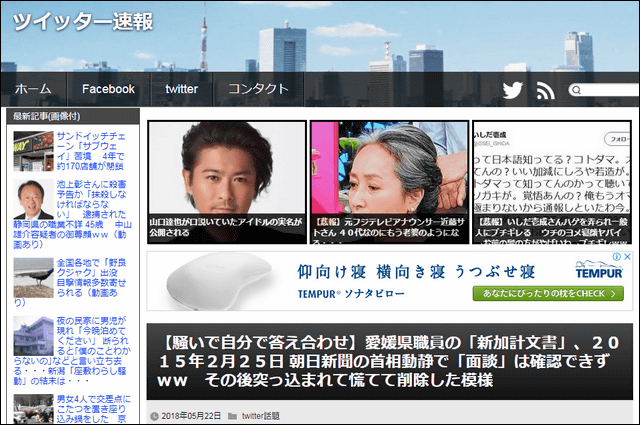Click the clock icon beside article date
This screenshot has height=425, width=640.
[x=154, y=415]
